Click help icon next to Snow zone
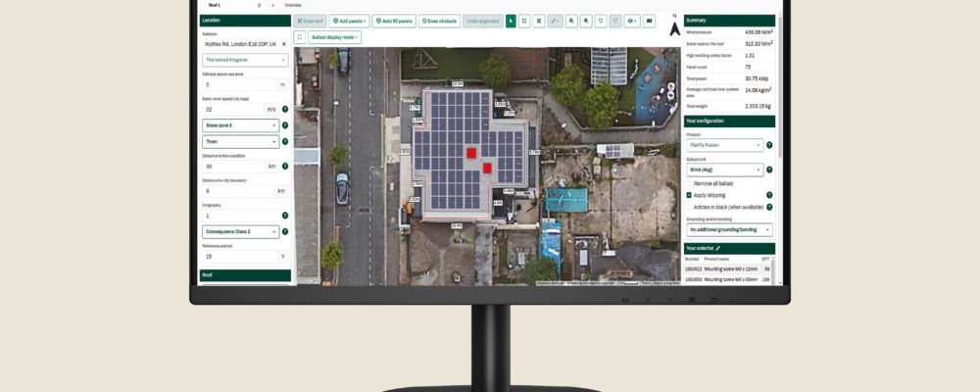980x392 pixels. [x=284, y=125]
